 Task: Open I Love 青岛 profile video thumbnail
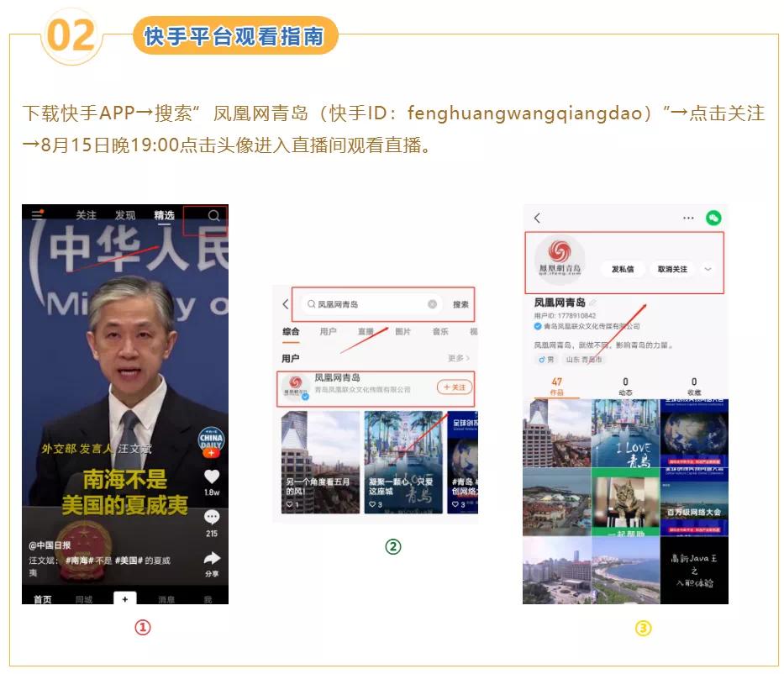[x=625, y=433]
